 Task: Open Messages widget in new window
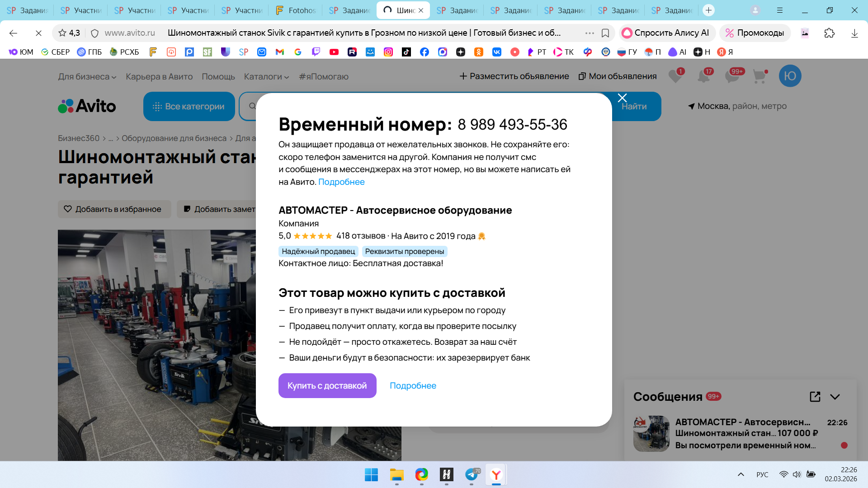[x=815, y=397]
